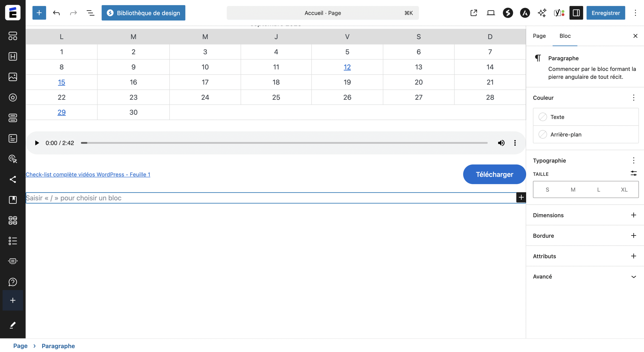Open the Texte color swatch
644x352 pixels.
click(x=542, y=117)
